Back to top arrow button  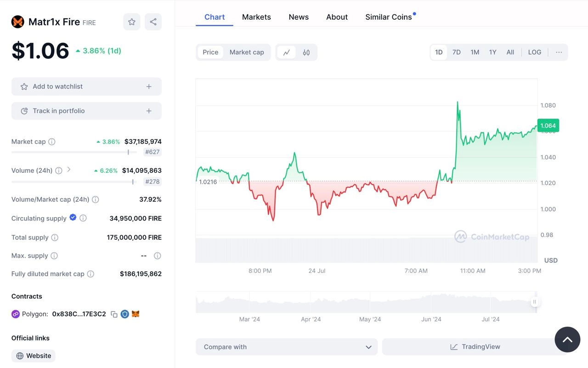[x=568, y=340]
